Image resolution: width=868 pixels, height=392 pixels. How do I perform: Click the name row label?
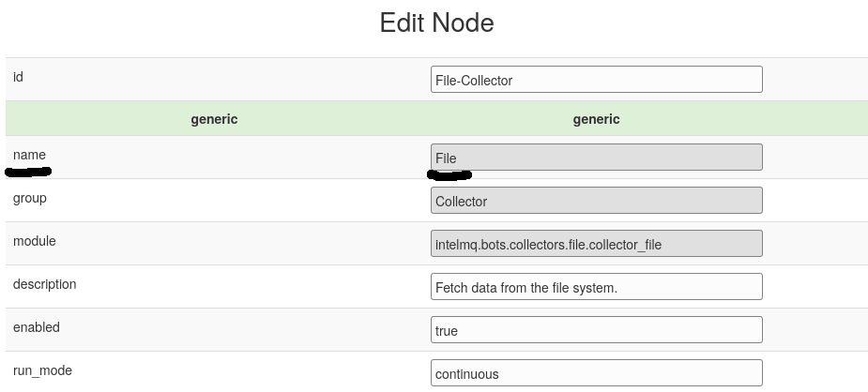[29, 155]
